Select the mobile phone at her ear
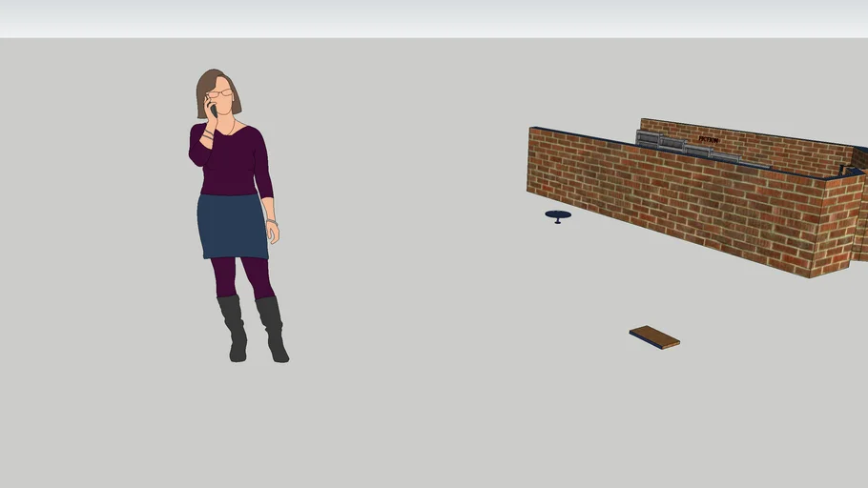 tap(213, 109)
